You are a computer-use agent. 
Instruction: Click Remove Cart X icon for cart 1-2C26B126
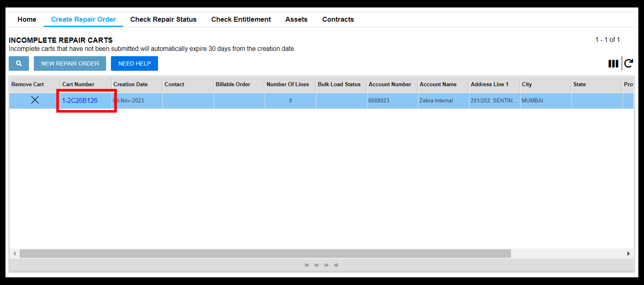34,100
